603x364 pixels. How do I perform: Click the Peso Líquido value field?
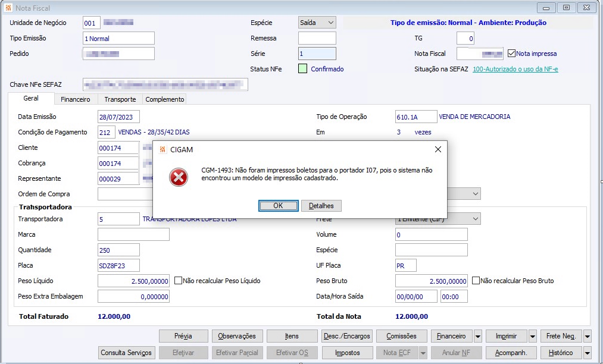tap(133, 281)
